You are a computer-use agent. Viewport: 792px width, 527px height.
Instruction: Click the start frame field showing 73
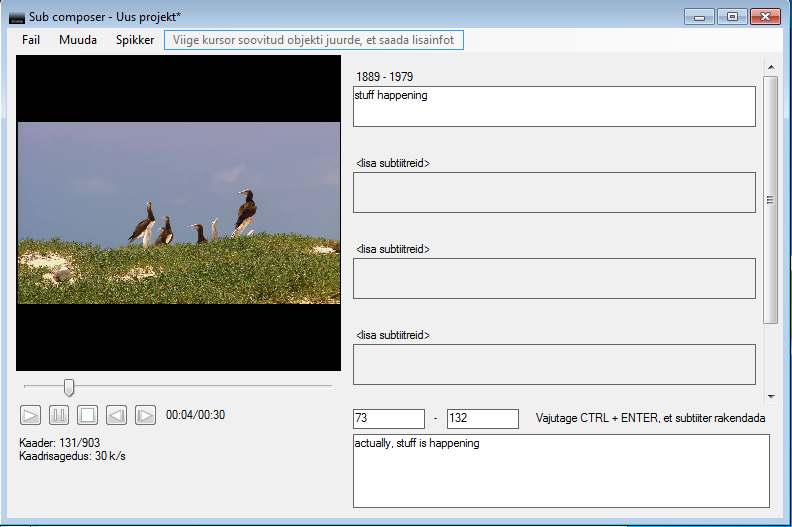388,419
